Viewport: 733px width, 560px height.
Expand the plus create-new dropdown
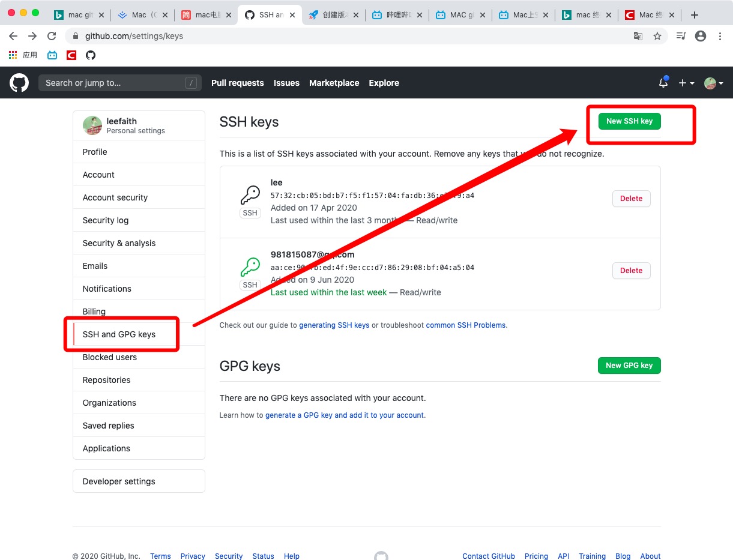tap(686, 83)
